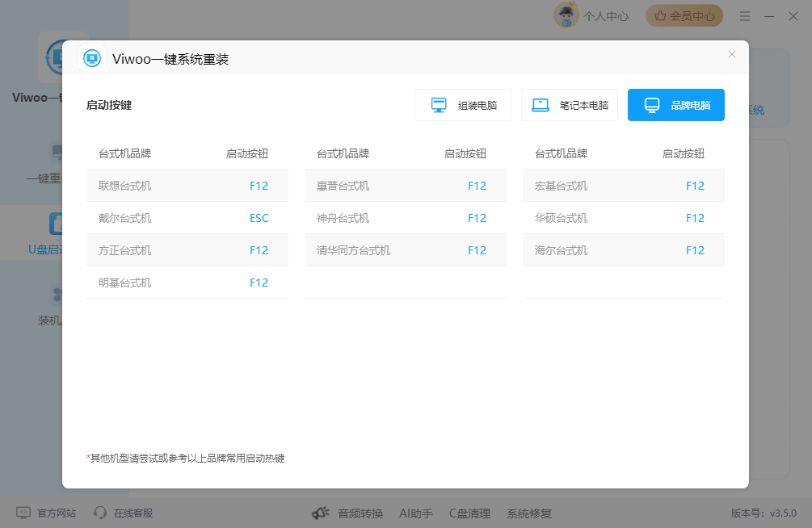Click the headset icon beside 在线客服
812x528 pixels.
tap(100, 513)
